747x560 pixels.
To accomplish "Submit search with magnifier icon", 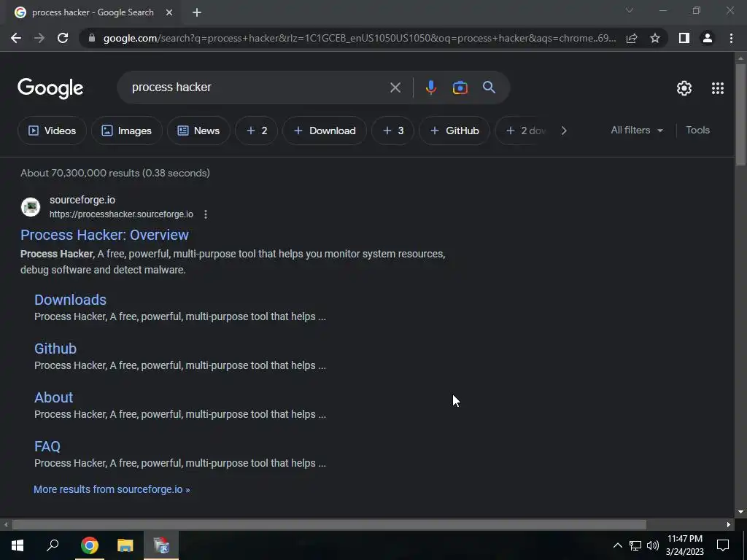I will click(x=489, y=87).
